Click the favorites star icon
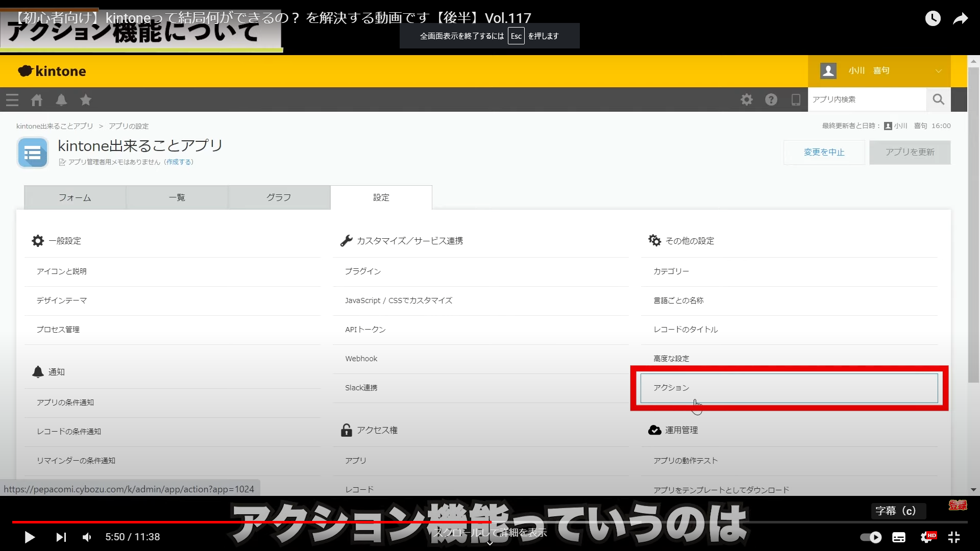980x551 pixels. tap(86, 100)
